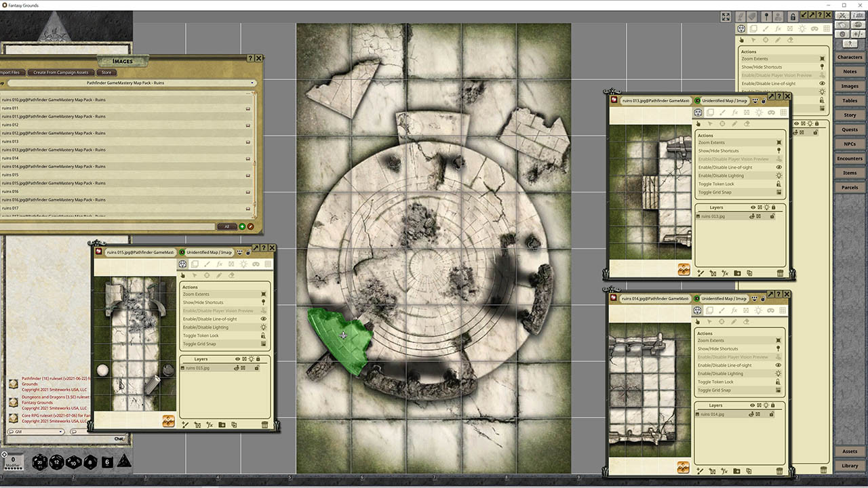This screenshot has width=868, height=488.
Task: Open the grid tool icon in ruins 015 toolbar
Action: [x=269, y=264]
